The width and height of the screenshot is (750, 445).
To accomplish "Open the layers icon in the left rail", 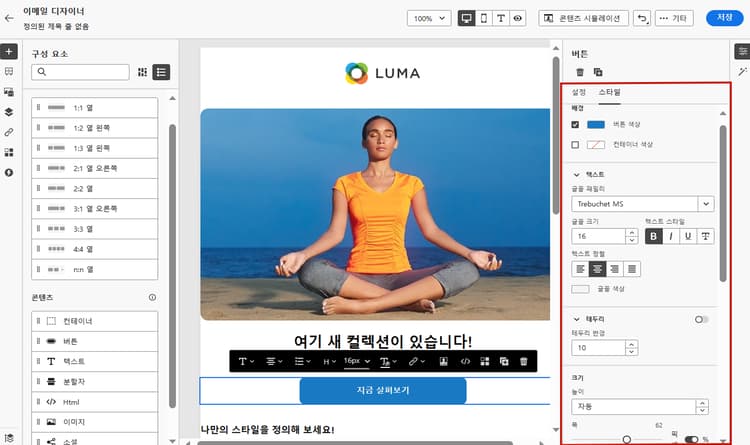I will tap(9, 112).
